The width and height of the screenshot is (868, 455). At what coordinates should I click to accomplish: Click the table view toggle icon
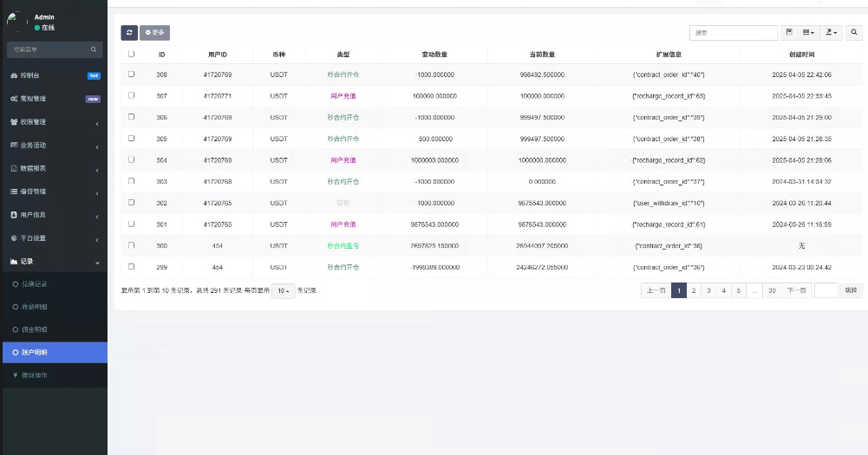click(789, 33)
